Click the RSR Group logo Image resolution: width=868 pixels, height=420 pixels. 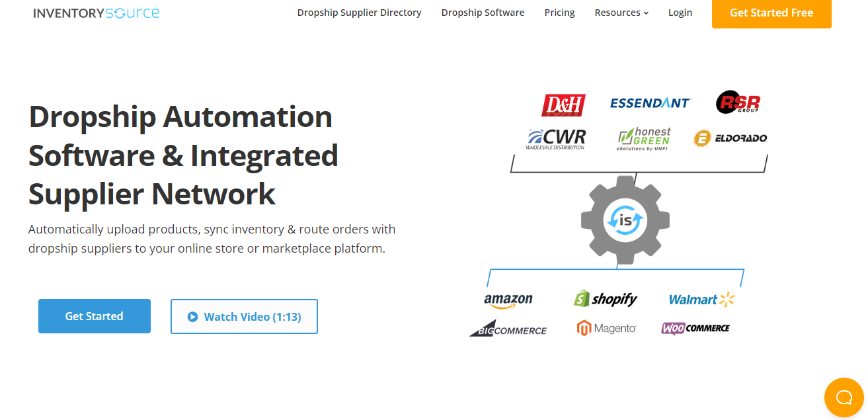pyautogui.click(x=738, y=103)
